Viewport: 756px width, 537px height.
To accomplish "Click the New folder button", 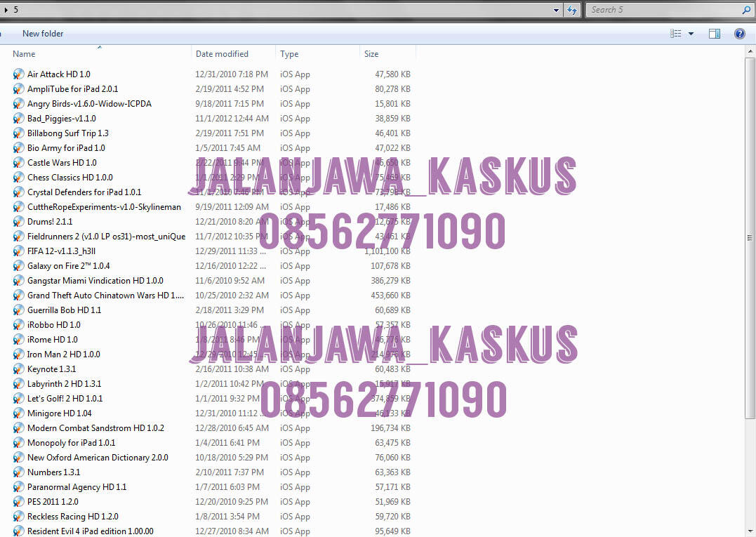I will pos(43,34).
